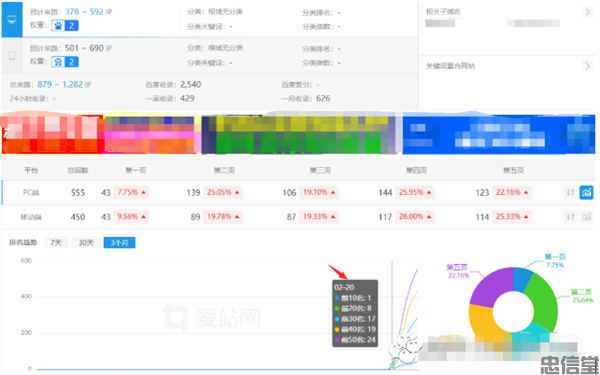Expand the 相关子域名 chevron arrow

tap(587, 12)
